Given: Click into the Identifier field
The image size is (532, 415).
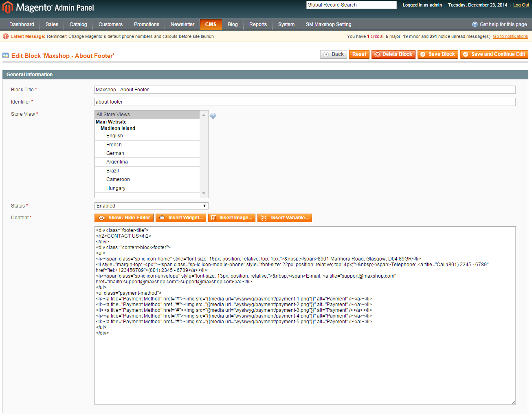Looking at the screenshot, I should coord(305,102).
